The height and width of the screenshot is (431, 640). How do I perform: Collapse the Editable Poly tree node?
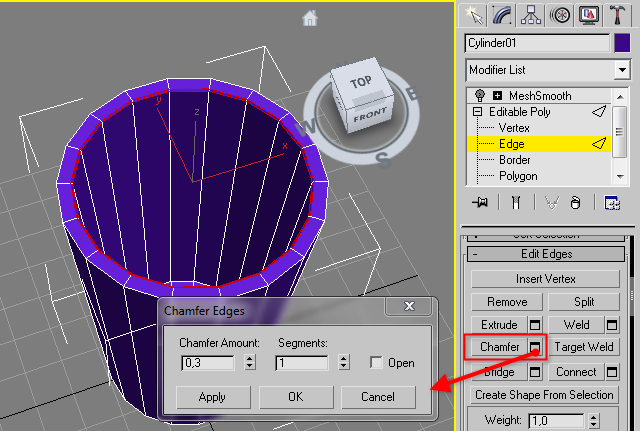pos(477,111)
